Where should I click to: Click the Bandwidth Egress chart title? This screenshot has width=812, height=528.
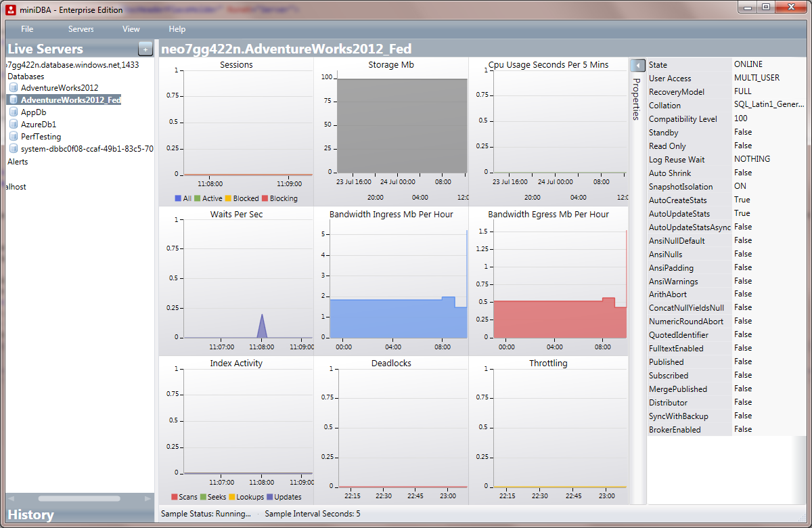[x=548, y=215]
